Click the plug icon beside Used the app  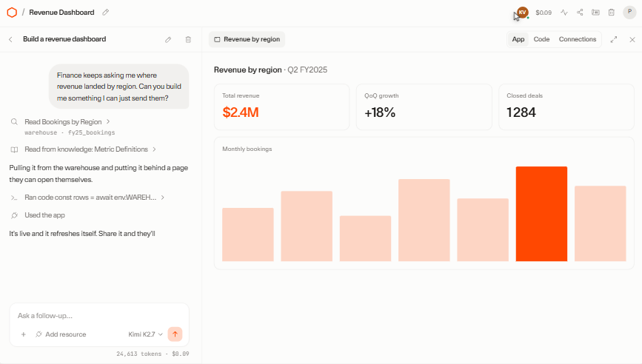(14, 215)
